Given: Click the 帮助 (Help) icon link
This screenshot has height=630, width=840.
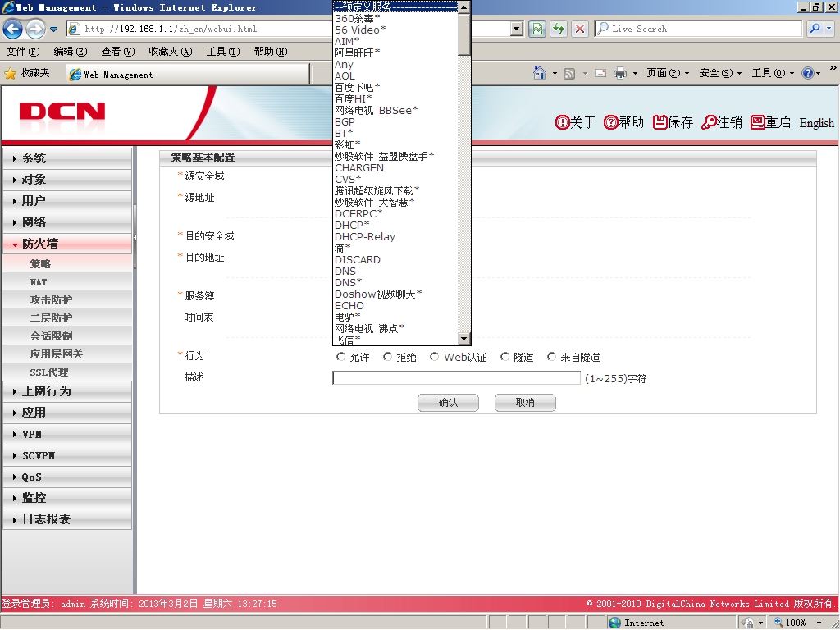Looking at the screenshot, I should 623,123.
